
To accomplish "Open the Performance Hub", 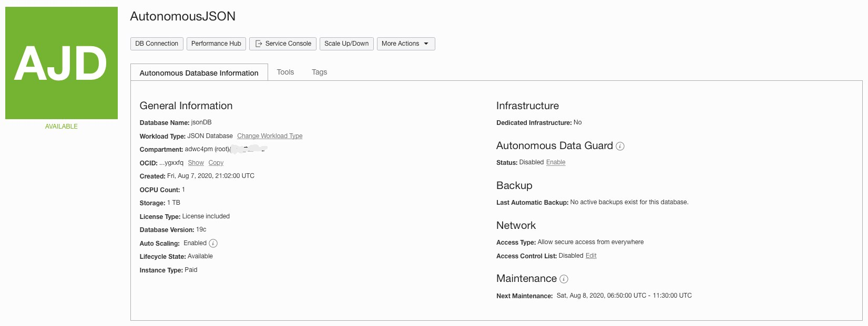I will click(216, 44).
